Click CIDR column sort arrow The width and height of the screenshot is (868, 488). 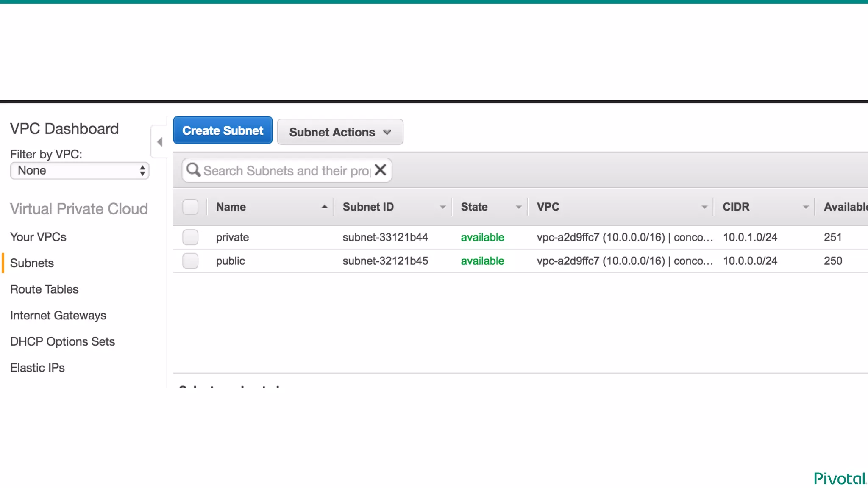[805, 207]
